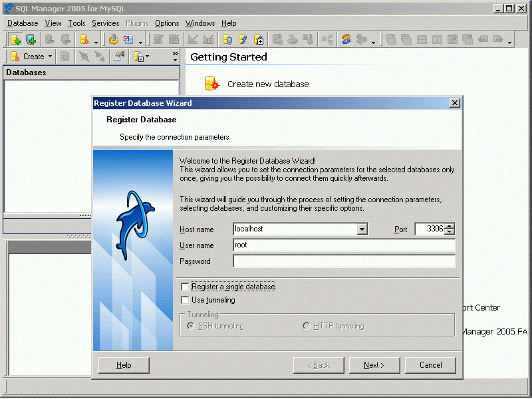The height and width of the screenshot is (399, 532).
Task: Click the grayed grid-with-plus toolbar icon
Action: click(x=174, y=39)
